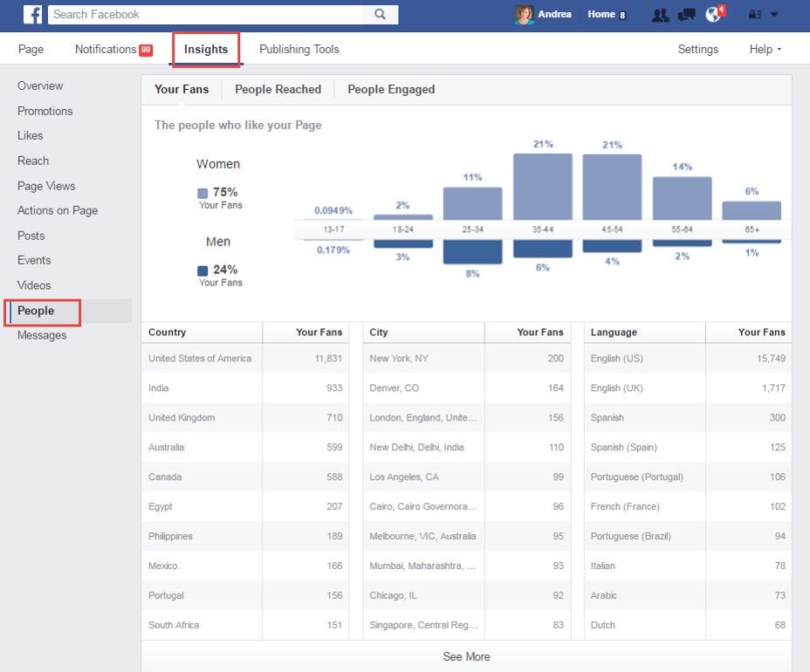Click the Women 35-44 bar
810x672 pixels.
tap(542, 187)
